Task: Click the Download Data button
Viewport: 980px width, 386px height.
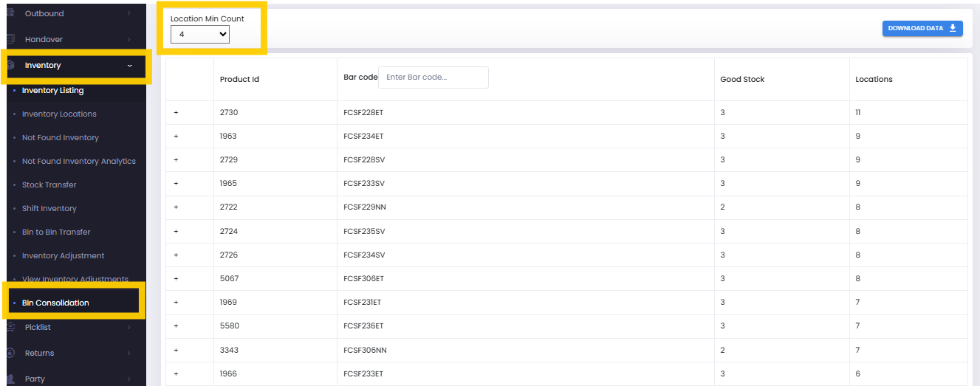Action: coord(922,28)
